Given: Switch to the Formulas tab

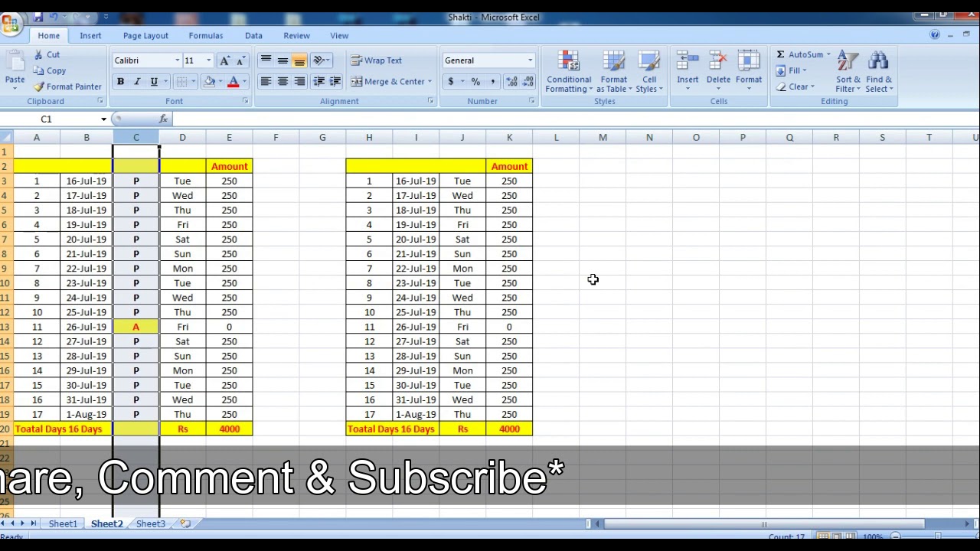Looking at the screenshot, I should 206,36.
